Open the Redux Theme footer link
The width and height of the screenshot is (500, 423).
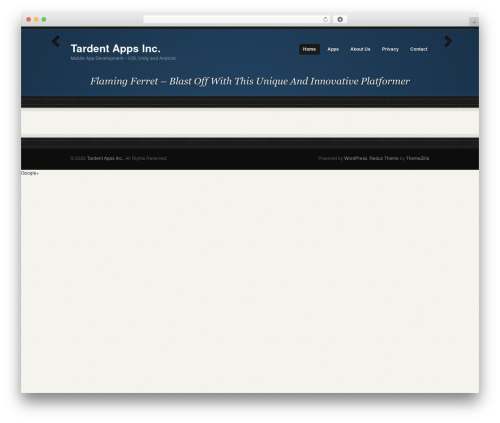[x=384, y=158]
